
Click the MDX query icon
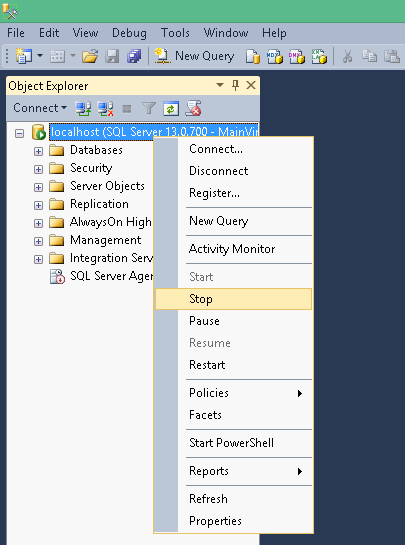click(x=275, y=56)
